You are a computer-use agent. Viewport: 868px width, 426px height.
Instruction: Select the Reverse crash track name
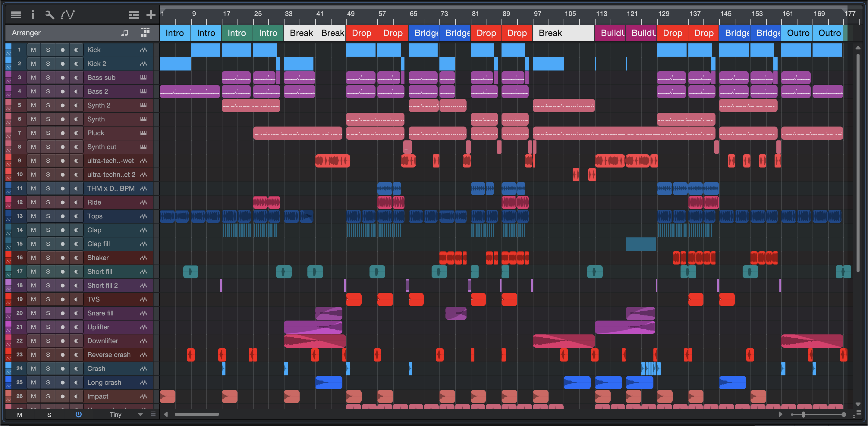tap(108, 355)
